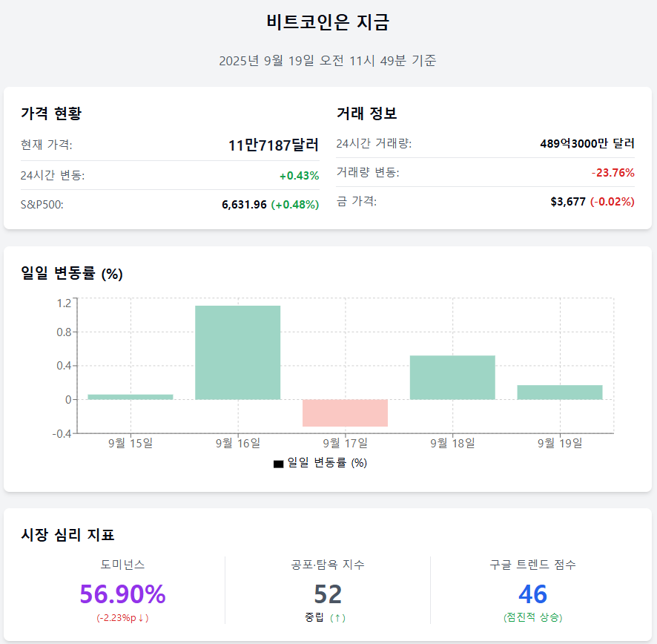Click the S&P500 value 6,631.96

(x=244, y=205)
